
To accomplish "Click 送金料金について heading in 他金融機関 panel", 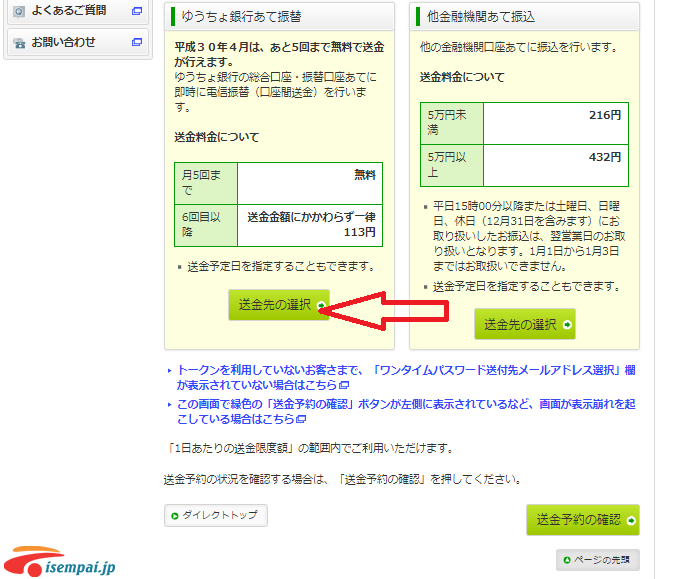I will click(462, 77).
